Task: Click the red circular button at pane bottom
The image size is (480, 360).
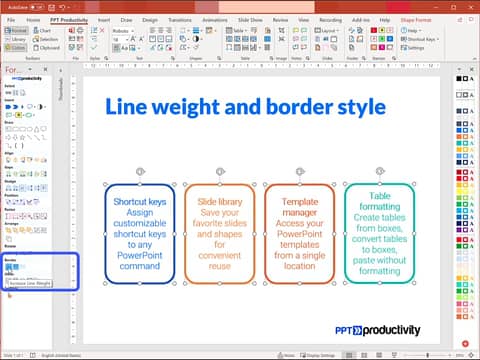Action: pyautogui.click(x=465, y=343)
